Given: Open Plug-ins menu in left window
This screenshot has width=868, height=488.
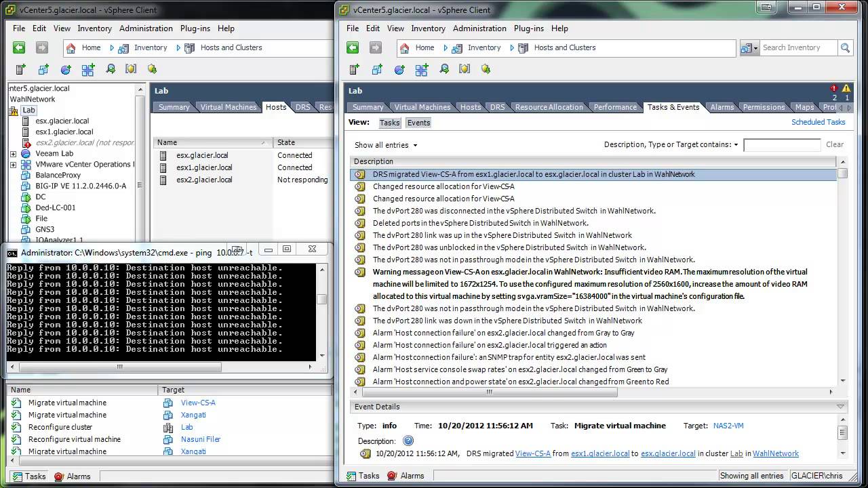Looking at the screenshot, I should tap(195, 28).
